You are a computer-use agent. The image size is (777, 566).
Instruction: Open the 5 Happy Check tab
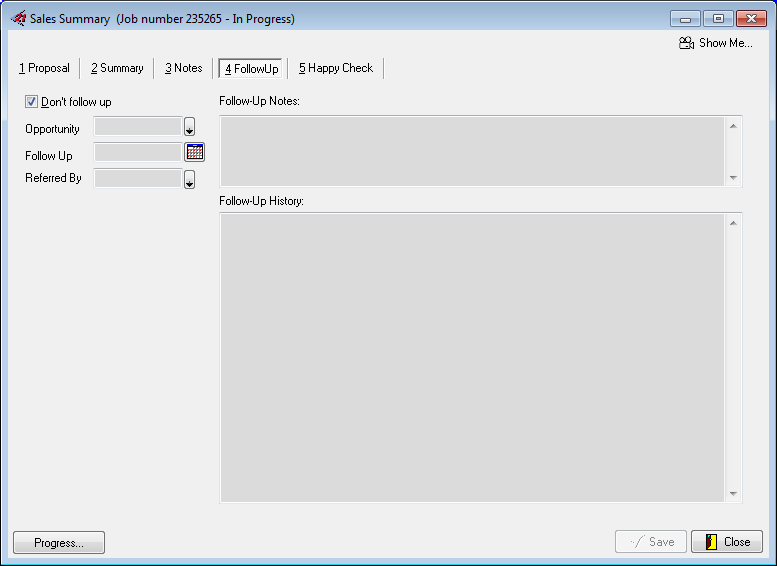pos(335,68)
